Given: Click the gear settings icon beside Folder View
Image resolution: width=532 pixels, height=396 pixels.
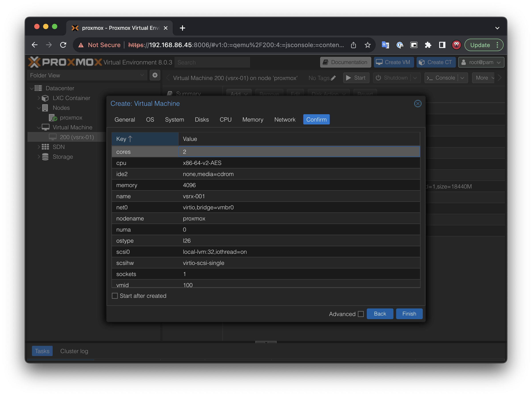Looking at the screenshot, I should (x=155, y=75).
